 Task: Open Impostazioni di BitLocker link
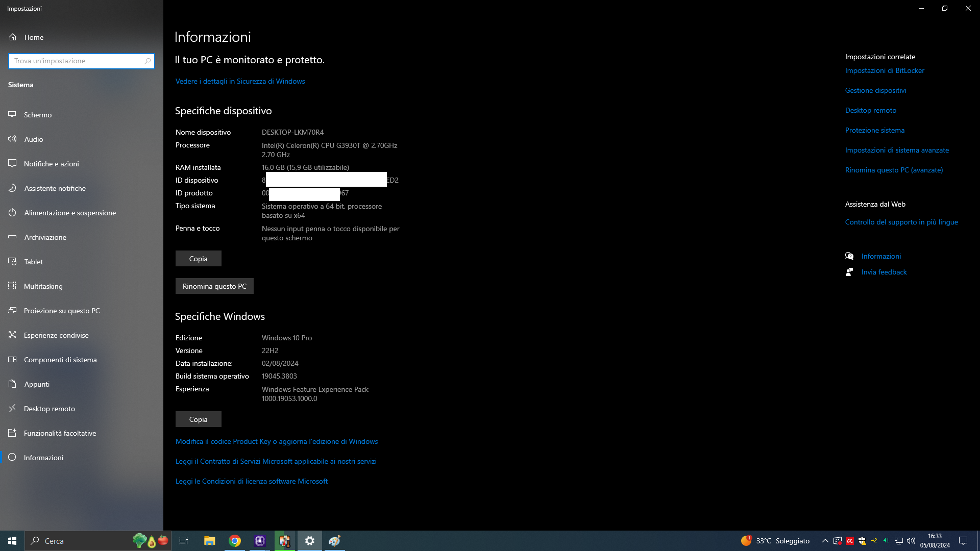click(885, 70)
